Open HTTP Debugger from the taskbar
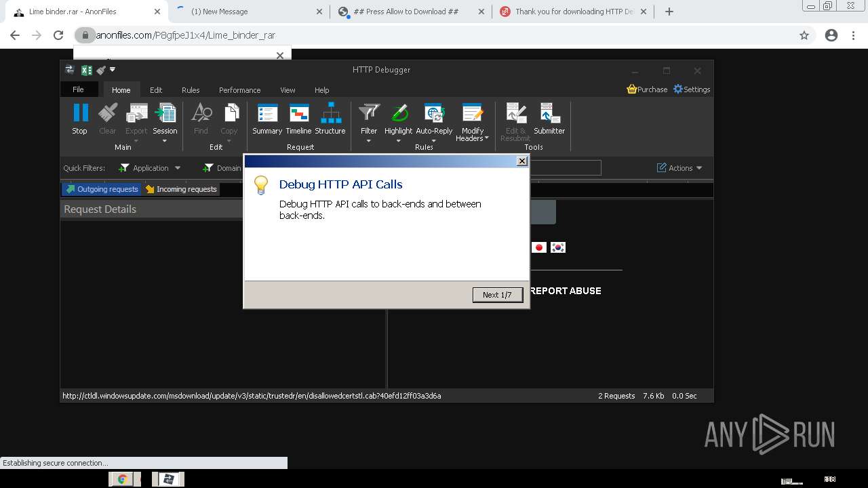Image resolution: width=868 pixels, height=488 pixels. (x=168, y=479)
